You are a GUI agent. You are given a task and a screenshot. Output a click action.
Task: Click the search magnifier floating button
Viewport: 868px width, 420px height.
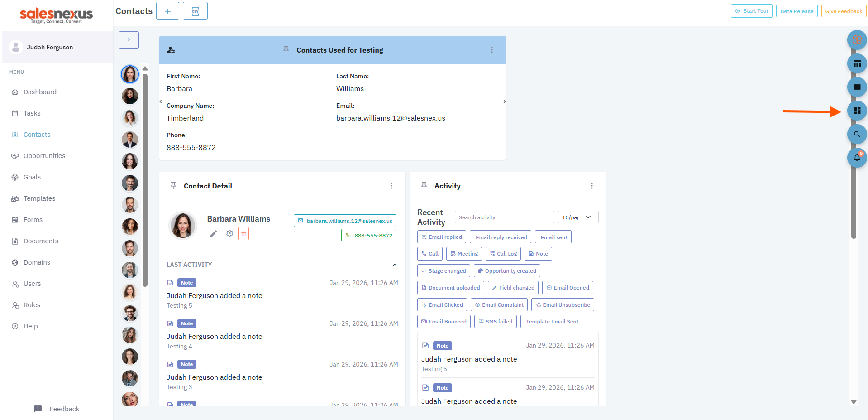tap(857, 134)
